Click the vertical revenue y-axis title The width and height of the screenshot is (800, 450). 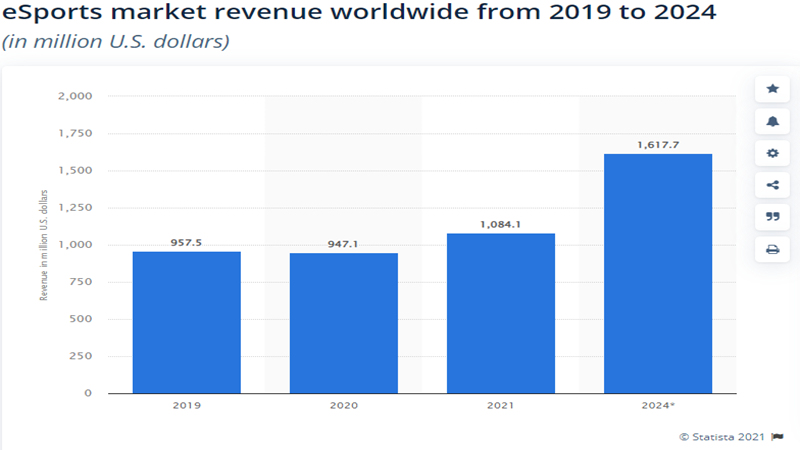tap(44, 245)
